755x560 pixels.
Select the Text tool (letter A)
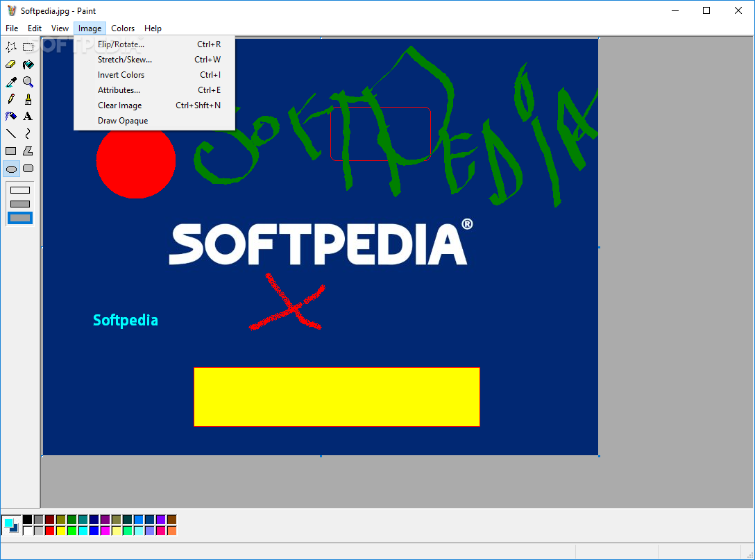pos(28,116)
